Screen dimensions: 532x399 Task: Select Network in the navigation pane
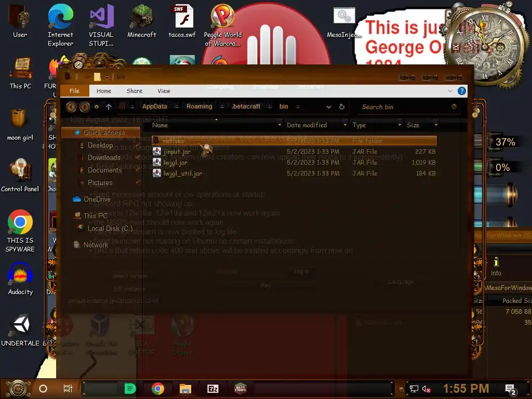click(96, 245)
